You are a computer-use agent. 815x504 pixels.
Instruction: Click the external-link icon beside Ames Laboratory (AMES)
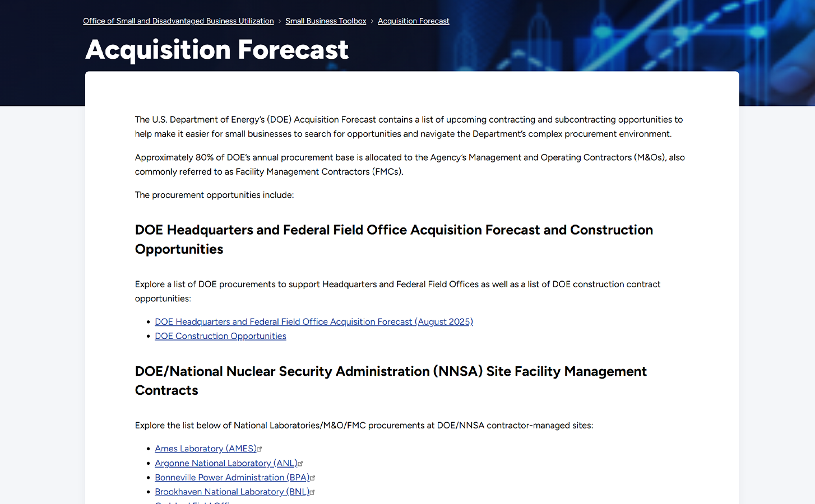(260, 449)
